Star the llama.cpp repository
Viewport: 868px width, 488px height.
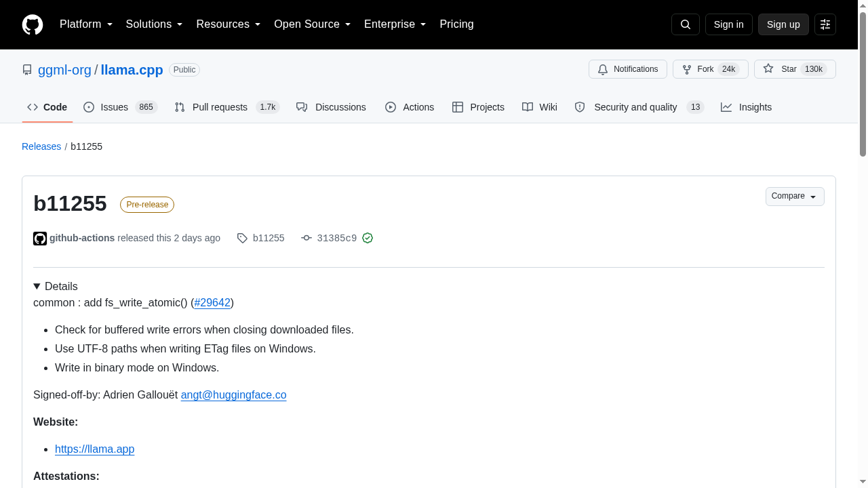795,69
